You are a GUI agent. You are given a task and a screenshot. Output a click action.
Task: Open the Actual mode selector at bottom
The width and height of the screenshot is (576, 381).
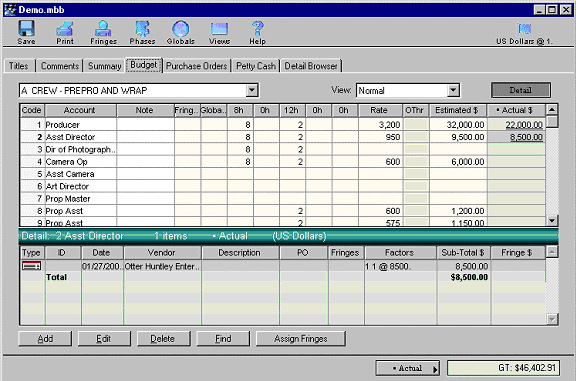click(x=407, y=368)
